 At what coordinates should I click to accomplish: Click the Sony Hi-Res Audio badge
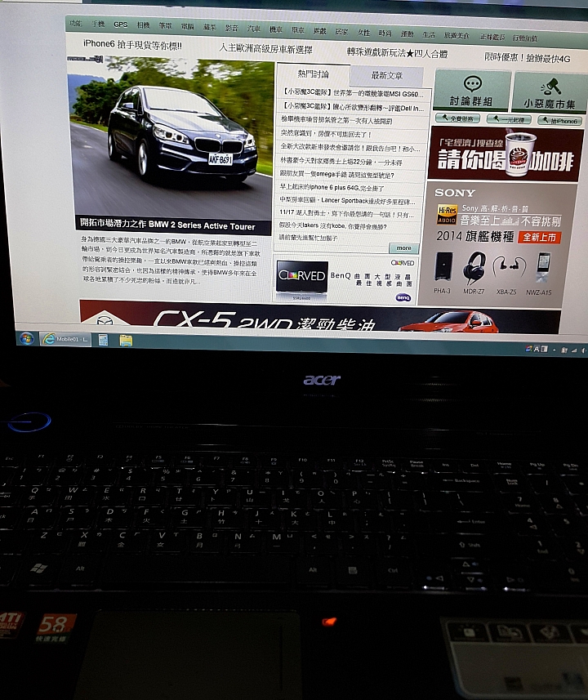(447, 215)
